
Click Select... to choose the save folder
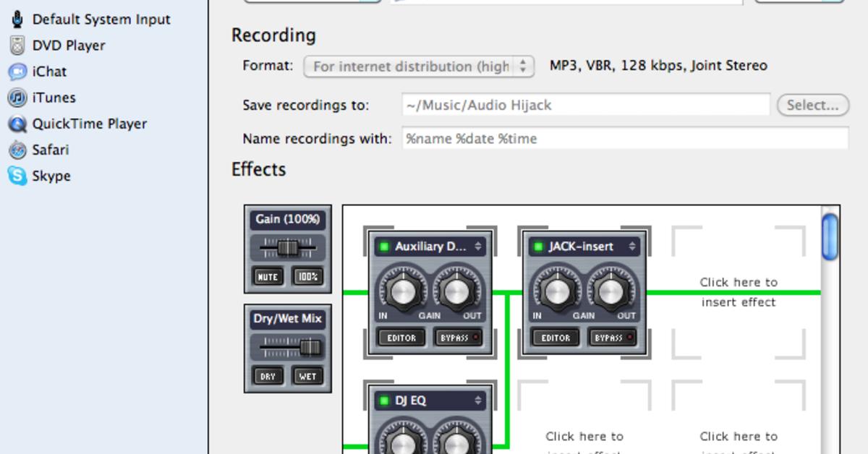pos(812,105)
